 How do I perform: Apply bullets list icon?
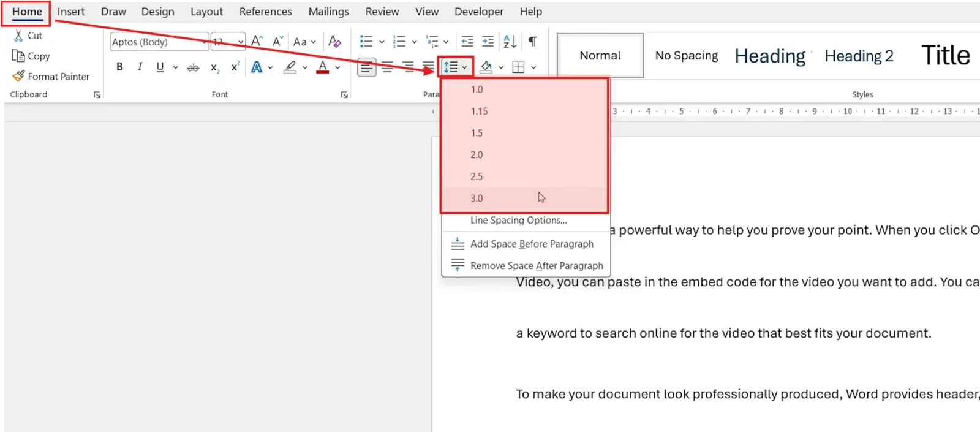(366, 41)
